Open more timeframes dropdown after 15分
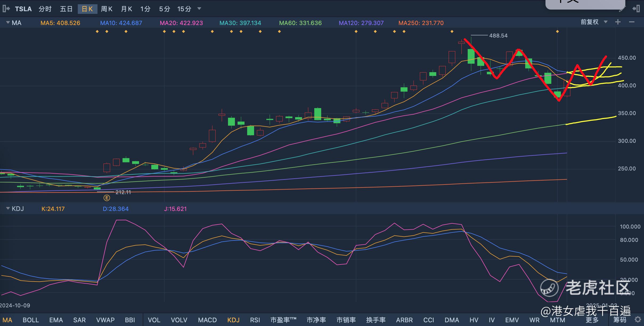Screen dimensions: 644x326 coord(199,9)
